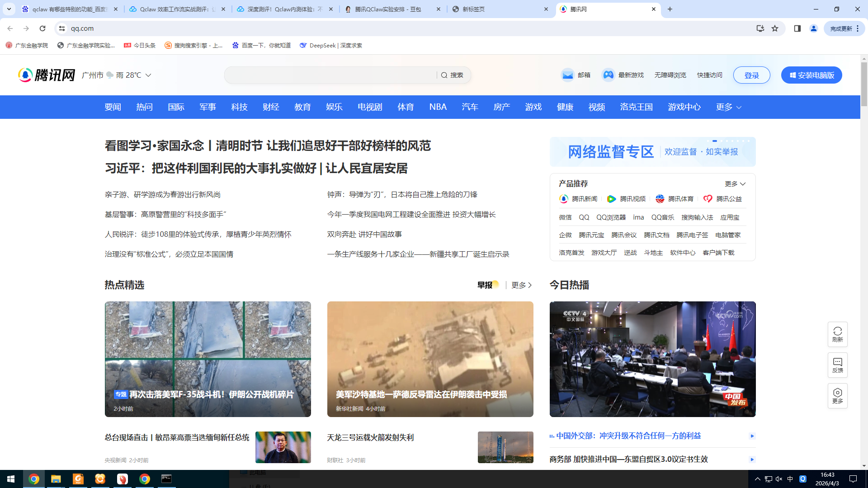Click the page vertical scrollbar thumb
Screen dimensions: 868x488
point(864,84)
